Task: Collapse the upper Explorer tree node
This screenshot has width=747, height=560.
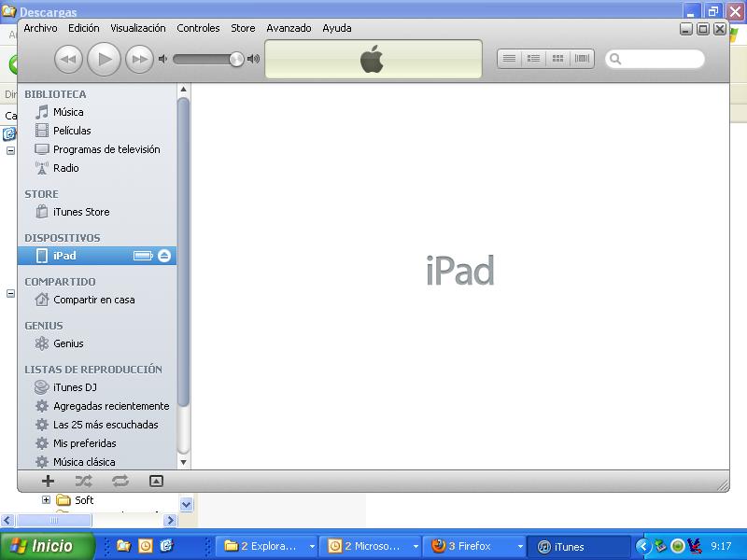Action: point(10,150)
